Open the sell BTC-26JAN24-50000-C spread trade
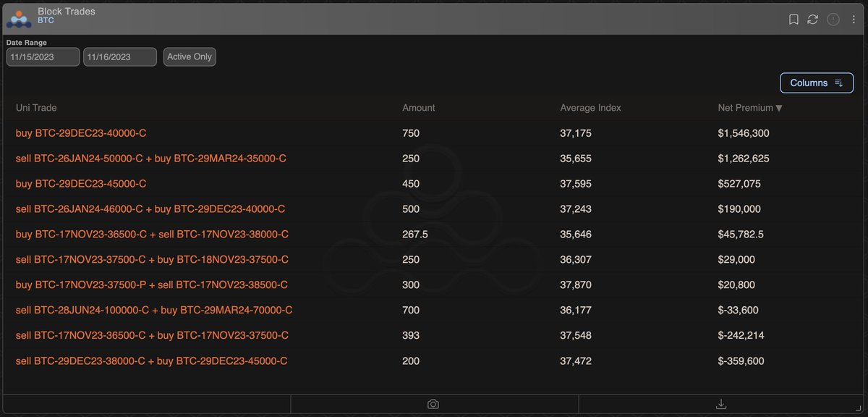Image resolution: width=868 pixels, height=417 pixels. [x=151, y=159]
